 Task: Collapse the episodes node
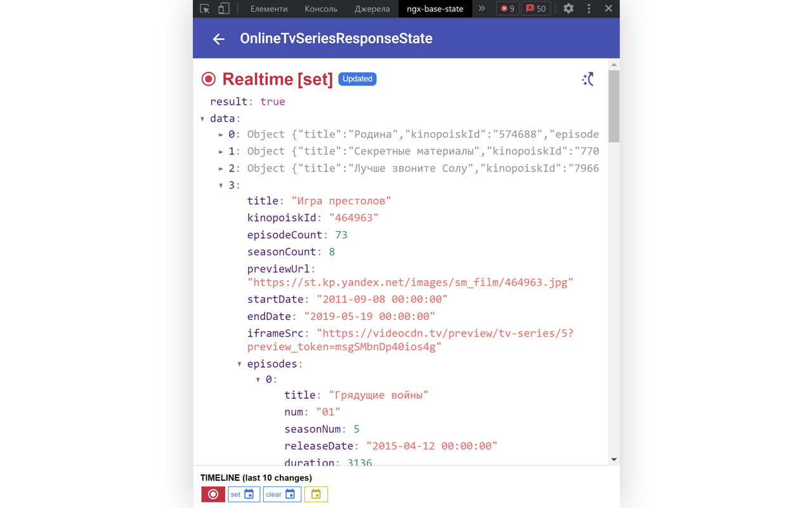click(x=240, y=364)
